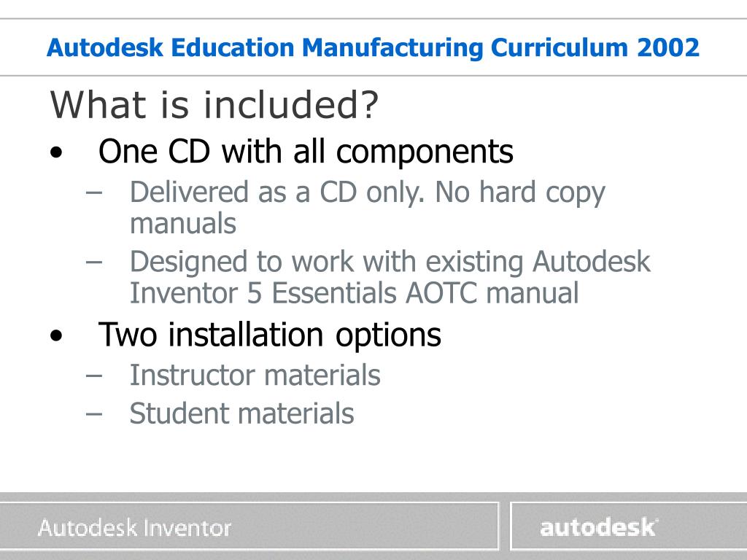
Task: Click bullet dot before 'One CD'
Action: 56,152
